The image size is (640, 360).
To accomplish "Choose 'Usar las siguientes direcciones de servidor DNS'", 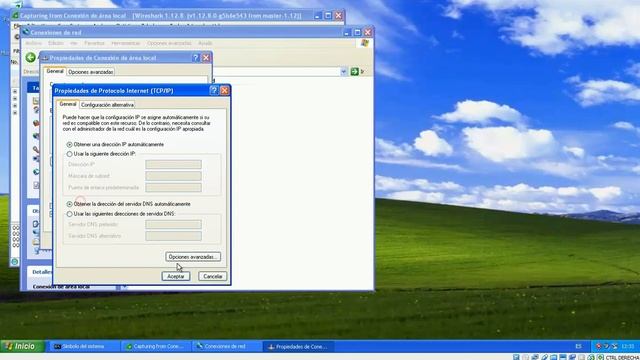I will (x=69, y=213).
